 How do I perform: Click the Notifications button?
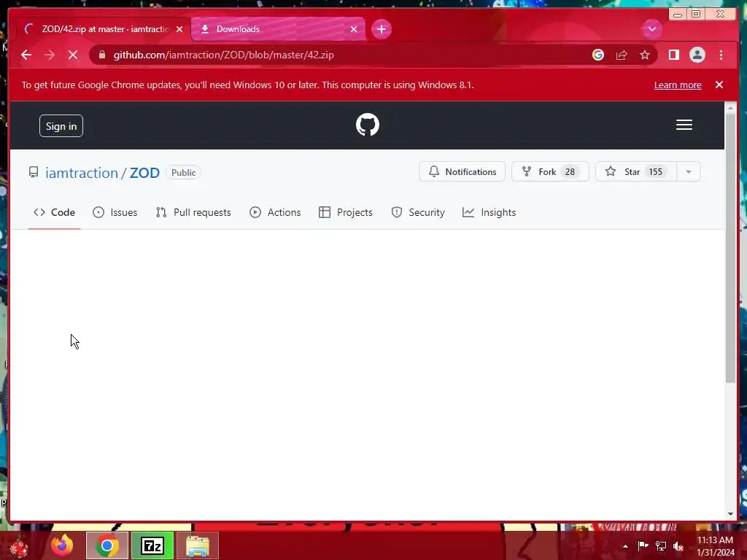(462, 171)
